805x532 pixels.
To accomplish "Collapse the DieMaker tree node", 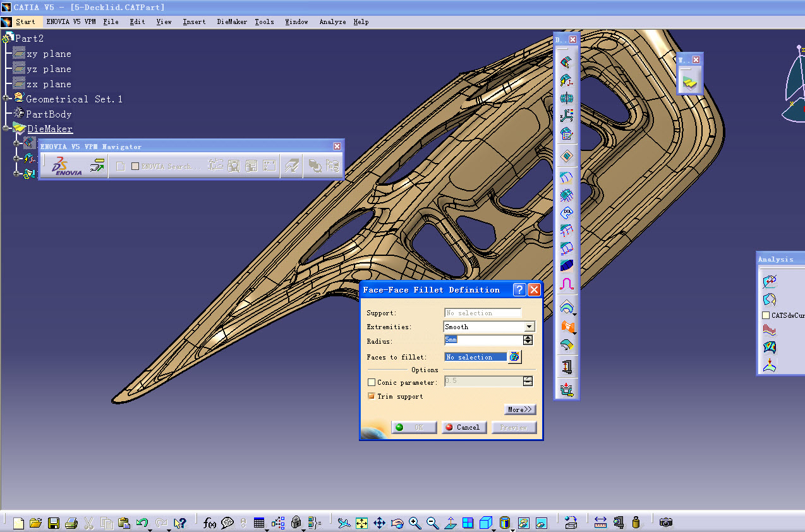I will coord(6,128).
